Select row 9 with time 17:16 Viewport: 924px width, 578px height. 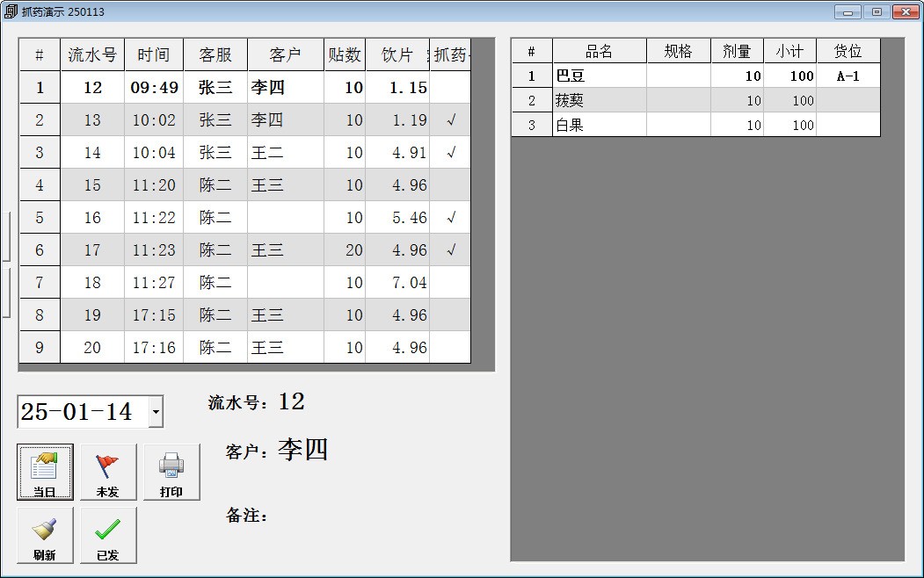154,348
